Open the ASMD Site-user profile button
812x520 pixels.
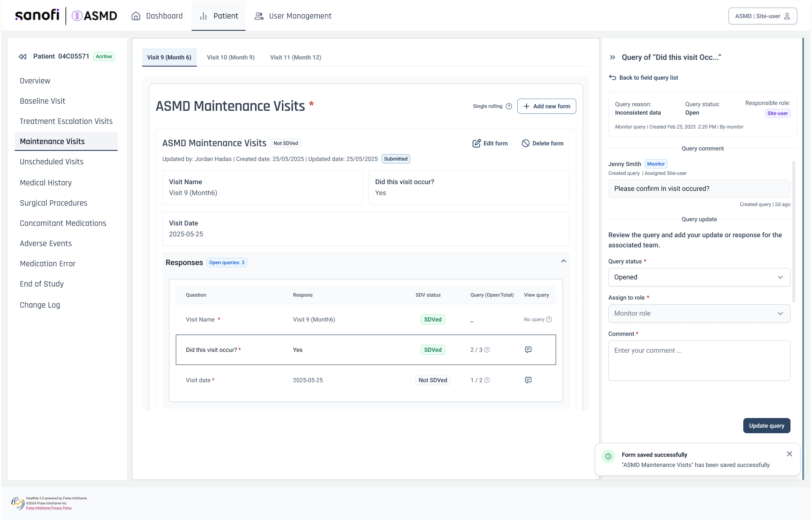pos(762,16)
